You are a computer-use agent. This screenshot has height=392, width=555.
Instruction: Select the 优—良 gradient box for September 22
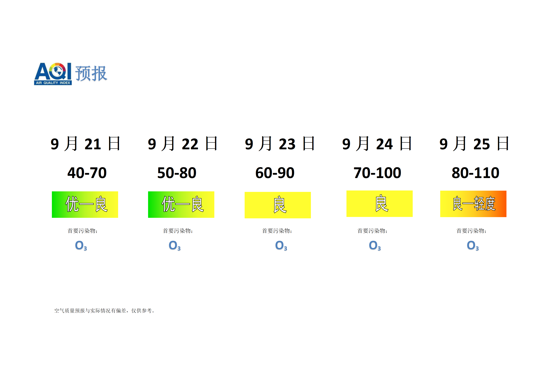181,204
